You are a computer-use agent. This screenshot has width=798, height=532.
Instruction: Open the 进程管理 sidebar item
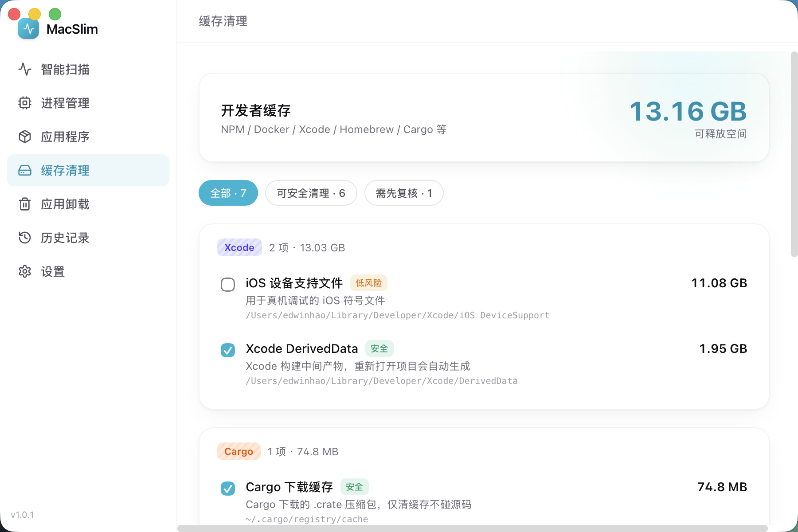(88, 103)
